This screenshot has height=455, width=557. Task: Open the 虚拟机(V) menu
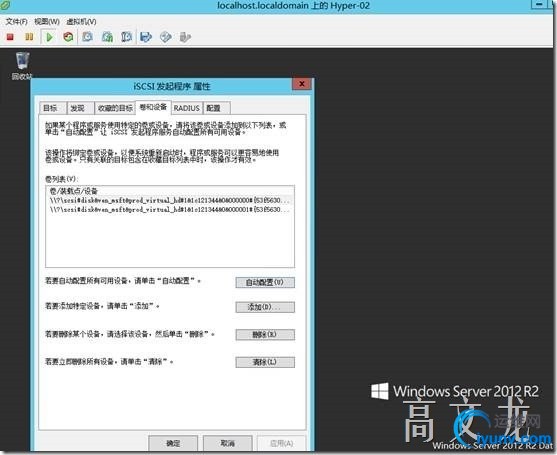(81, 21)
